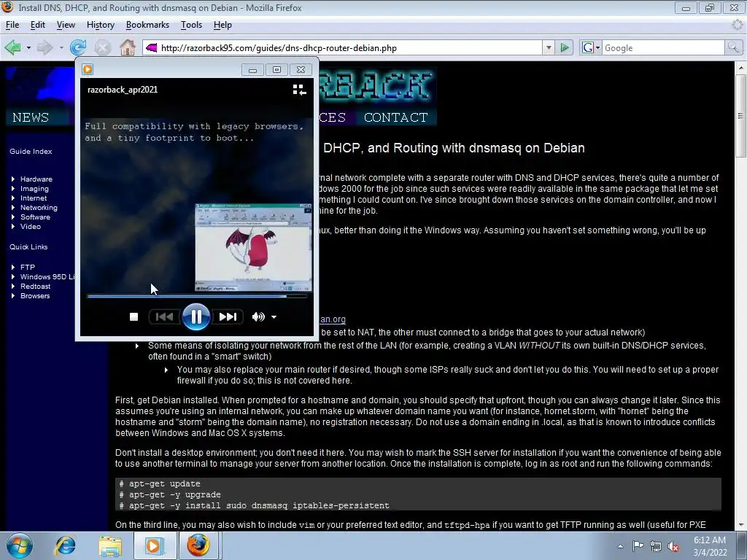The image size is (747, 560).
Task: Go to the Home page icon
Action: click(127, 47)
